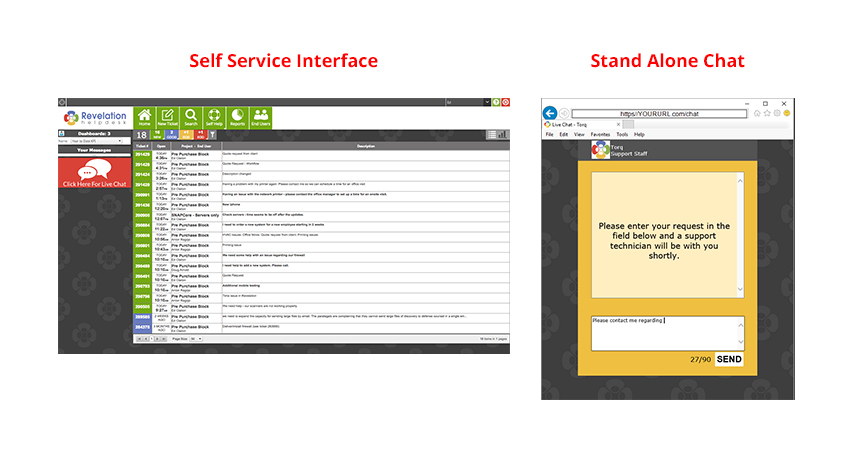Image resolution: width=852 pixels, height=452 pixels.
Task: Open the Page Size dropdown
Action: click(196, 338)
